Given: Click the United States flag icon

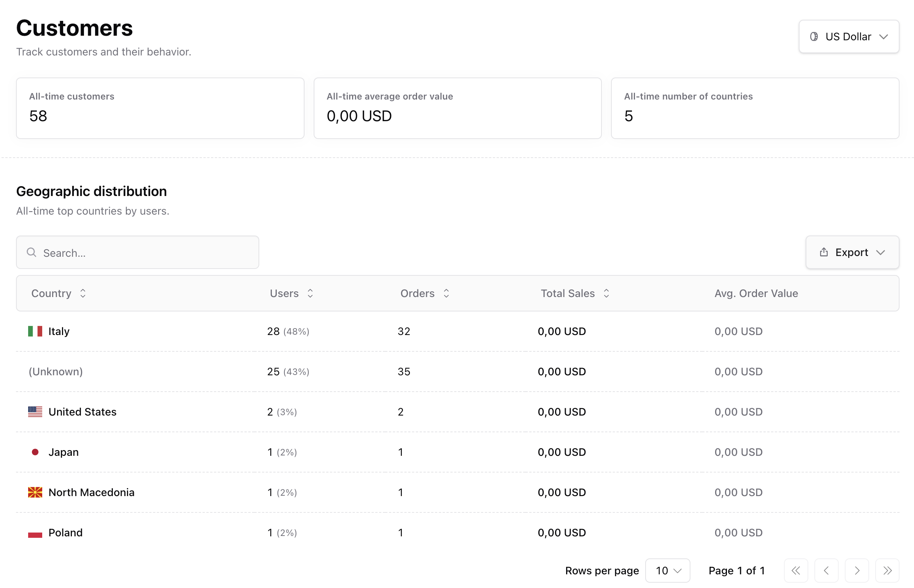Looking at the screenshot, I should [x=35, y=412].
